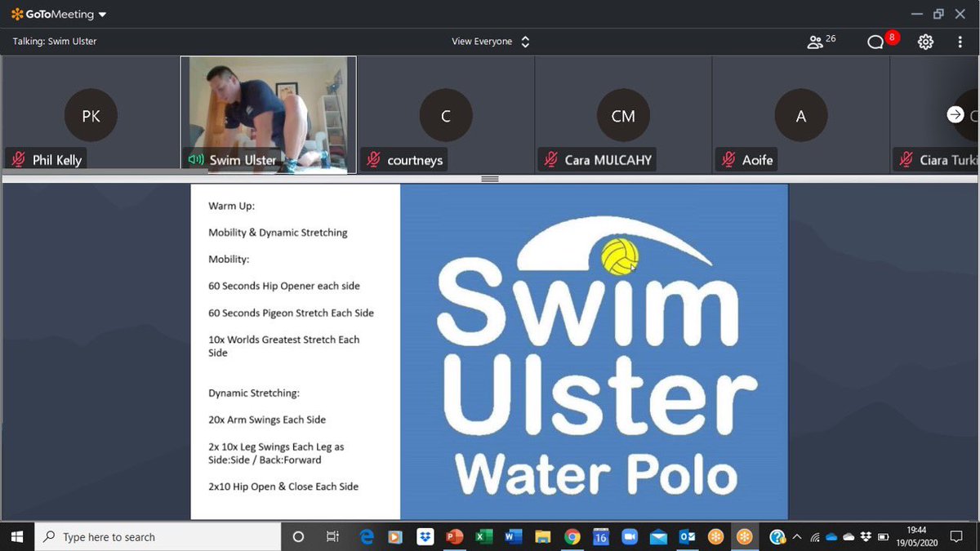Select the Swim Ulster webcam video tile
Image resolution: width=980 pixels, height=551 pixels.
(268, 114)
